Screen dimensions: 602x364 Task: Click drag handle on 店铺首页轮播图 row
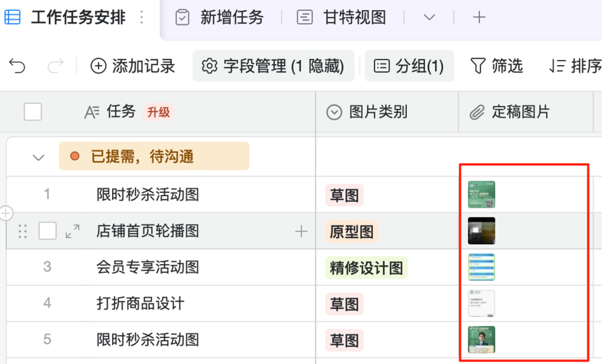point(22,231)
